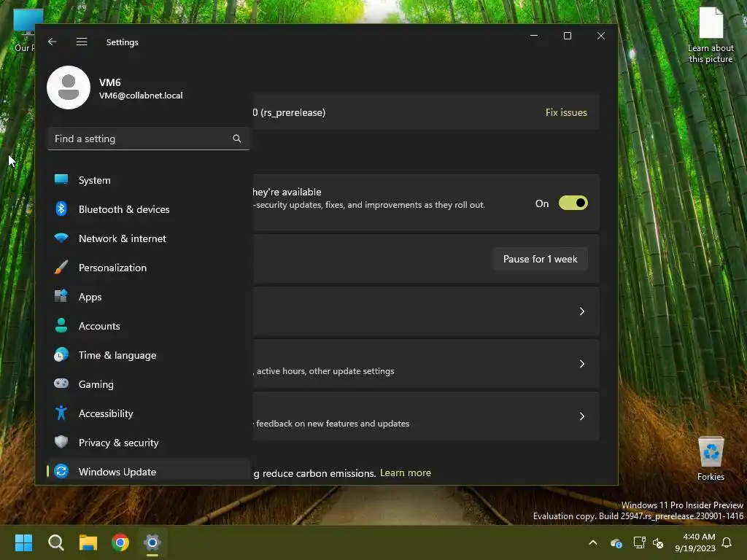
Task: Click the Accessibility figure icon
Action: tap(61, 413)
